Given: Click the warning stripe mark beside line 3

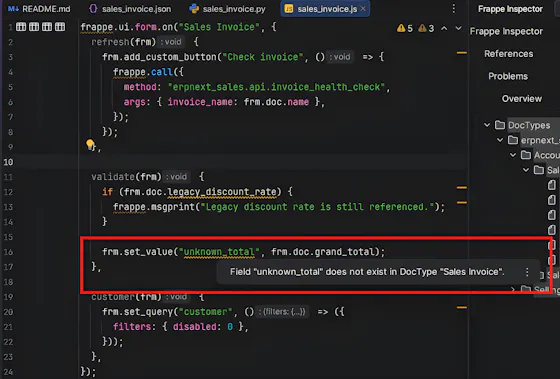Looking at the screenshot, I should 462,53.
